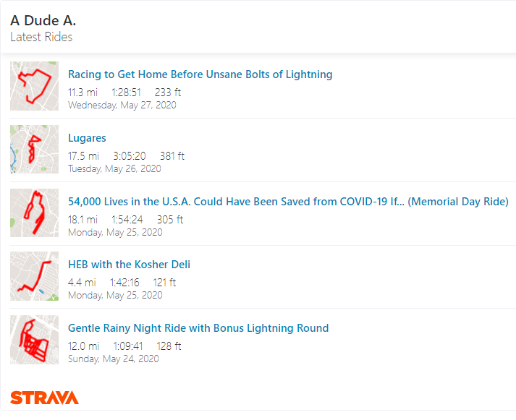Image resolution: width=516 pixels, height=420 pixels.
Task: Click the Wednesday, May 27, 2020 date
Action: point(122,105)
